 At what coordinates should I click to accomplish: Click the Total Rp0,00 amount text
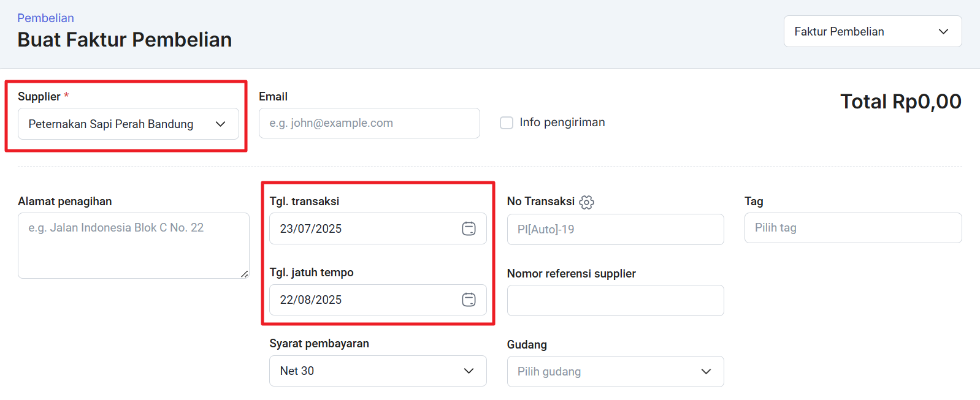pyautogui.click(x=900, y=102)
